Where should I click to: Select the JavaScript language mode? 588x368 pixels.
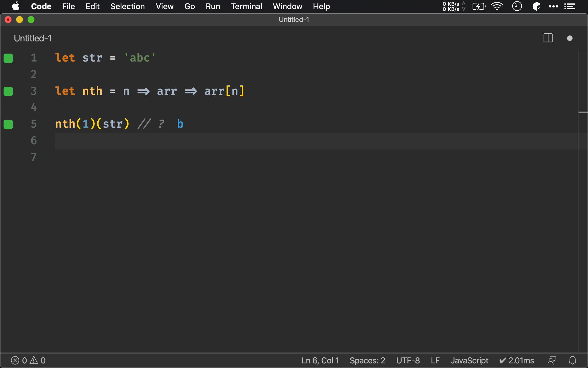point(469,361)
